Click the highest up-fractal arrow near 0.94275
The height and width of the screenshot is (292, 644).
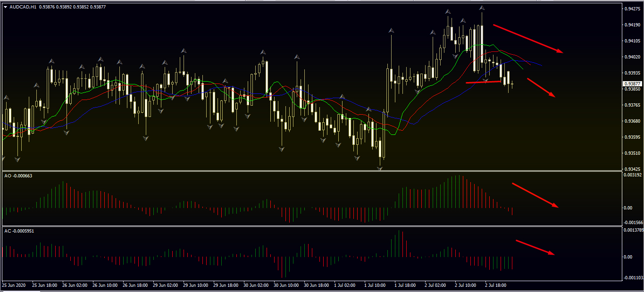pyautogui.click(x=482, y=8)
